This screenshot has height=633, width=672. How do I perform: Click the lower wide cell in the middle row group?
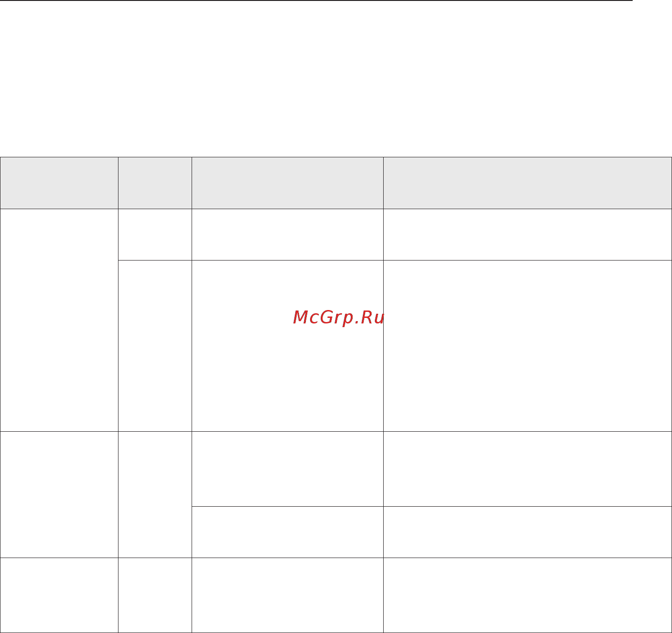tap(528, 532)
